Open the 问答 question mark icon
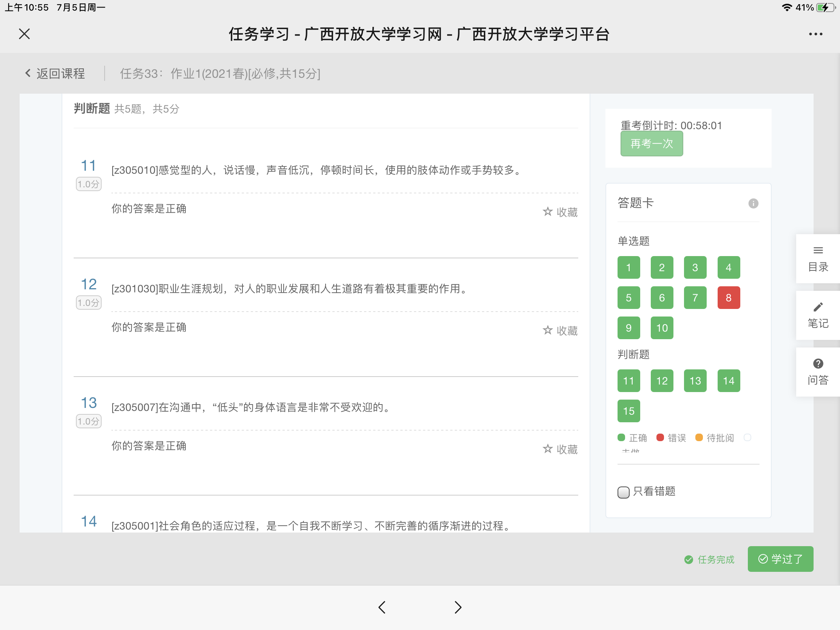840x630 pixels. pos(818,364)
